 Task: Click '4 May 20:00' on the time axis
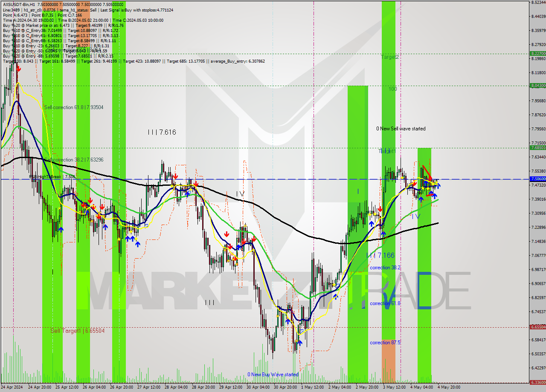(x=449, y=388)
